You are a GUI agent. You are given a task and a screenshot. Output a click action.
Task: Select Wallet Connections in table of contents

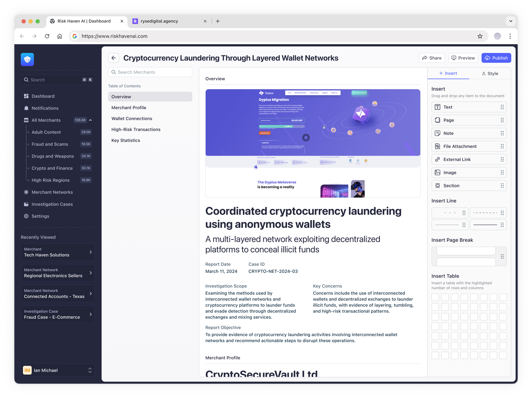[132, 118]
